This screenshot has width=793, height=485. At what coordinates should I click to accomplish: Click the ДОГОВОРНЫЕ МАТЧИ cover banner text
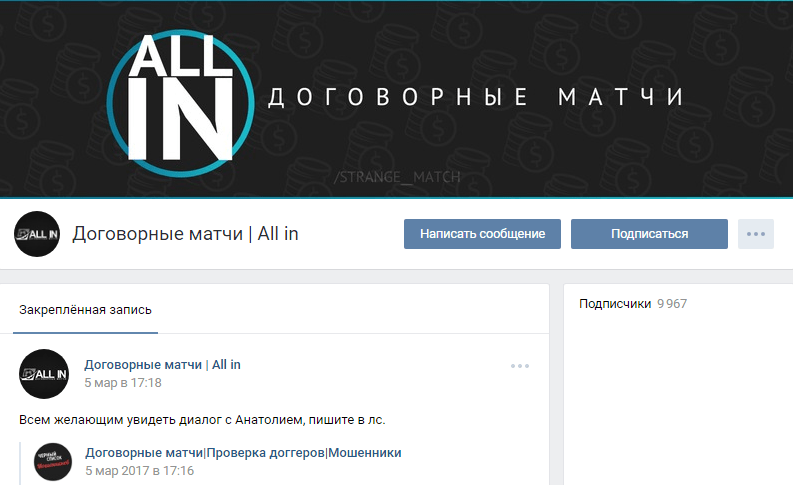pyautogui.click(x=475, y=98)
